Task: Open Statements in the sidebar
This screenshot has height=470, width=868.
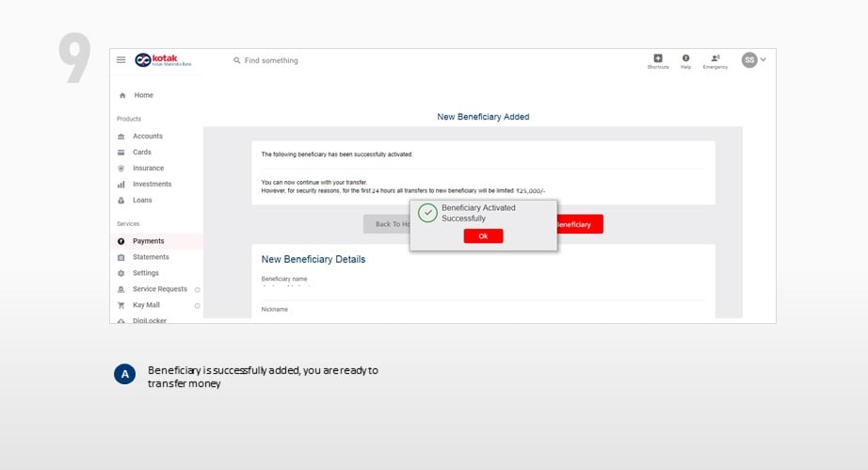Action: (151, 257)
